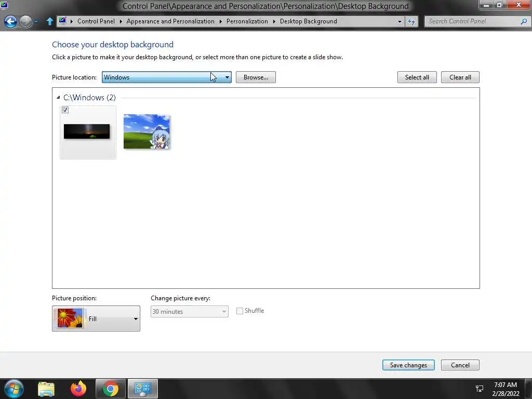The width and height of the screenshot is (532, 399).
Task: Click the Control Panel icon in address bar
Action: click(62, 21)
